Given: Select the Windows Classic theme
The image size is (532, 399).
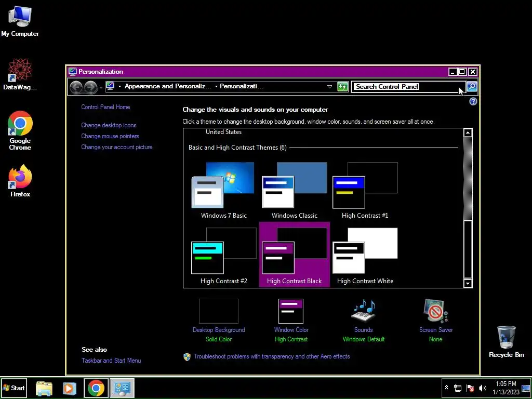Looking at the screenshot, I should [x=294, y=191].
